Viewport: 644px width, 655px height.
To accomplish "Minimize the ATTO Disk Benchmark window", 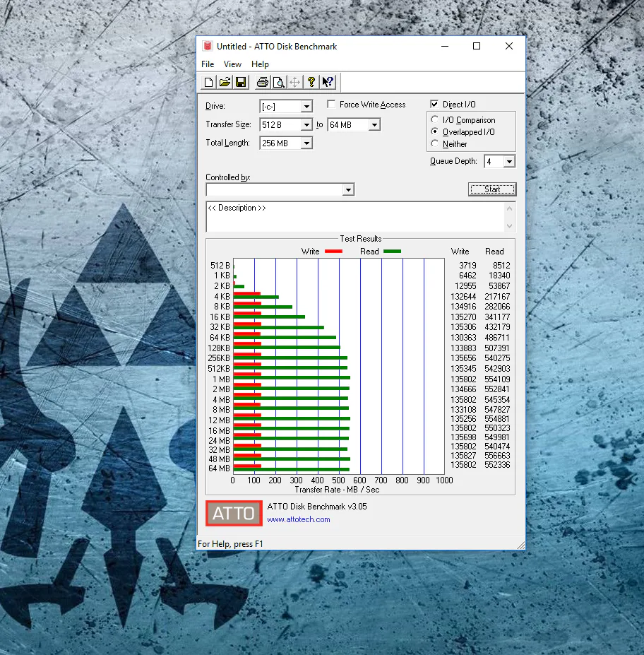I will pyautogui.click(x=445, y=46).
